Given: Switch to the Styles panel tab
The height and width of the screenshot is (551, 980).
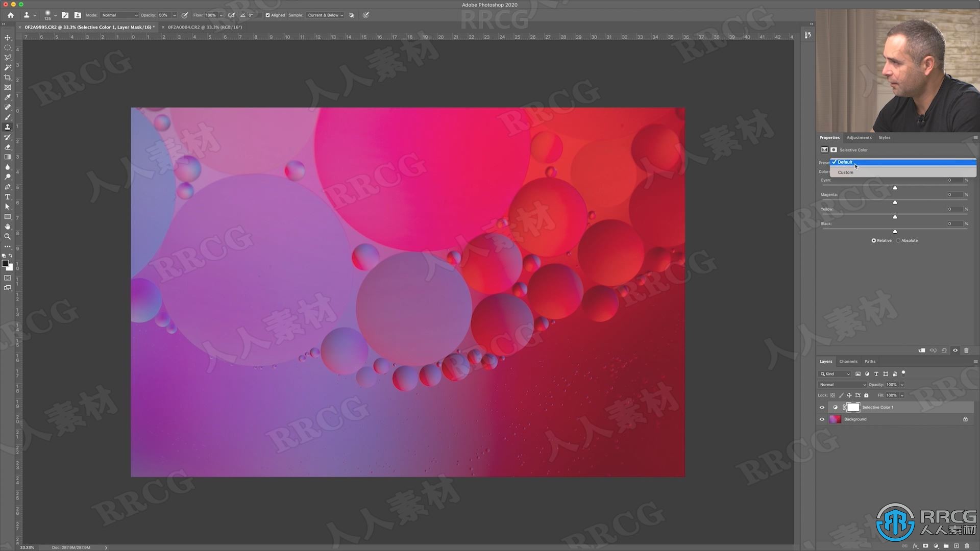Looking at the screenshot, I should coord(885,137).
